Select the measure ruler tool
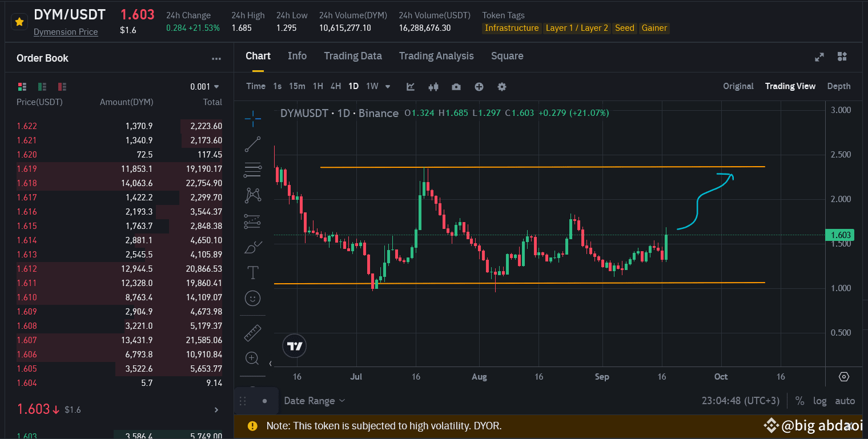Image resolution: width=868 pixels, height=439 pixels. 253,332
